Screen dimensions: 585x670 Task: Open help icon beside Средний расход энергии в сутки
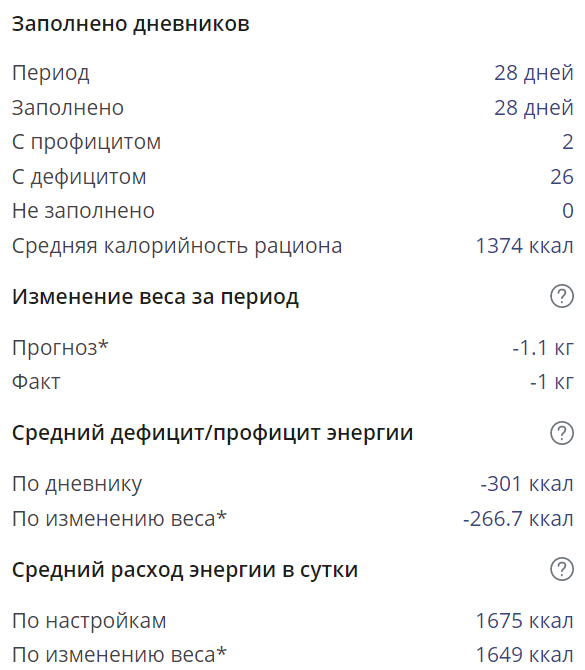[561, 569]
